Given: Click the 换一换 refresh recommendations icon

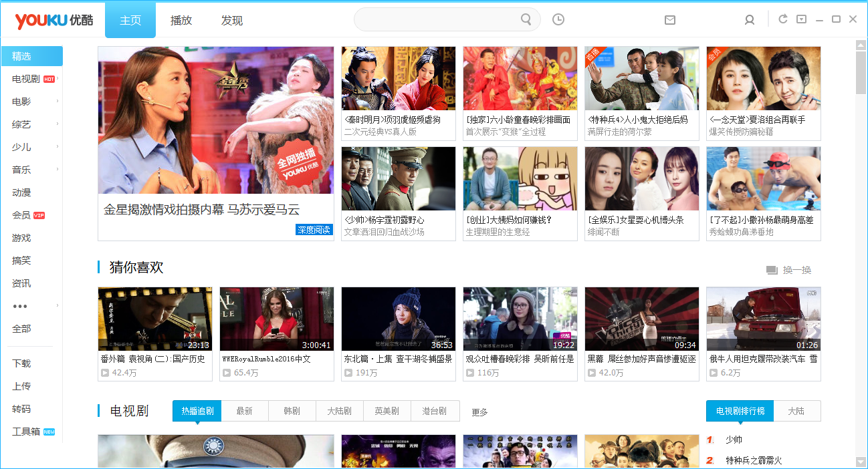Looking at the screenshot, I should (772, 270).
